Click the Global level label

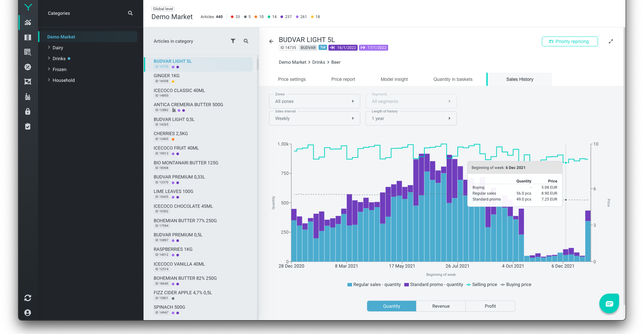pyautogui.click(x=163, y=9)
